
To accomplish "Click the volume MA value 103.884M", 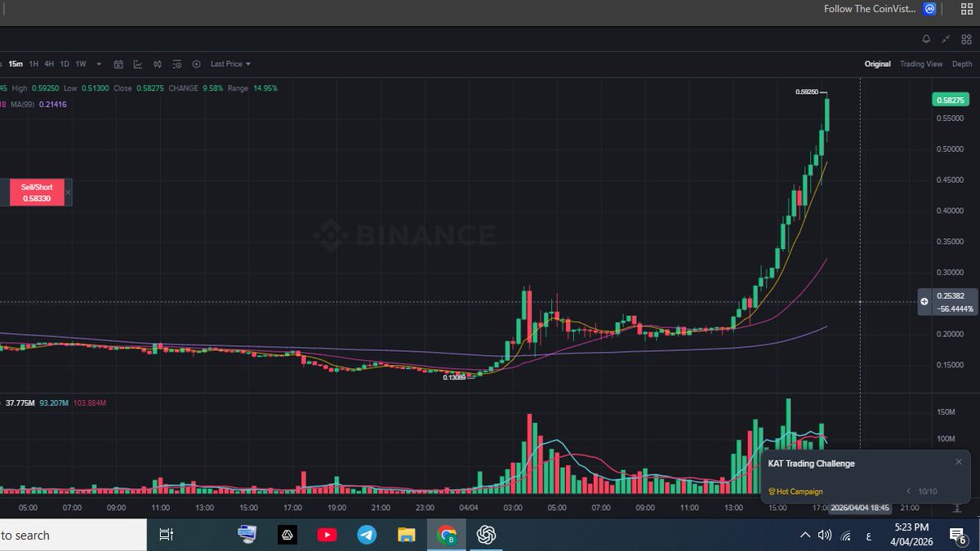I will [89, 403].
